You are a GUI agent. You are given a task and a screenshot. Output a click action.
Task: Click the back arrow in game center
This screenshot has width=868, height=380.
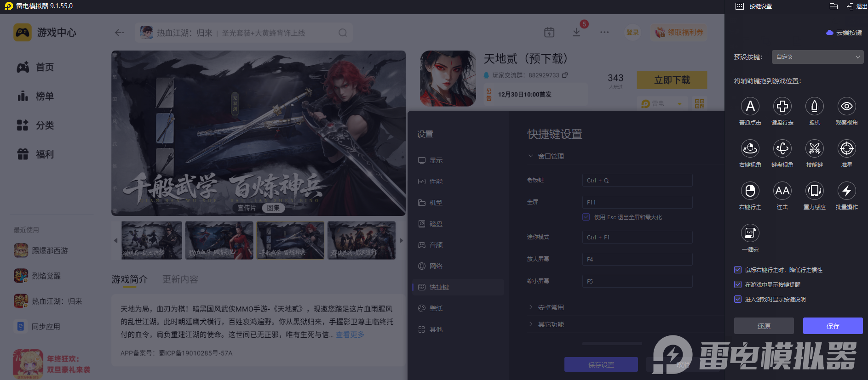click(x=120, y=33)
